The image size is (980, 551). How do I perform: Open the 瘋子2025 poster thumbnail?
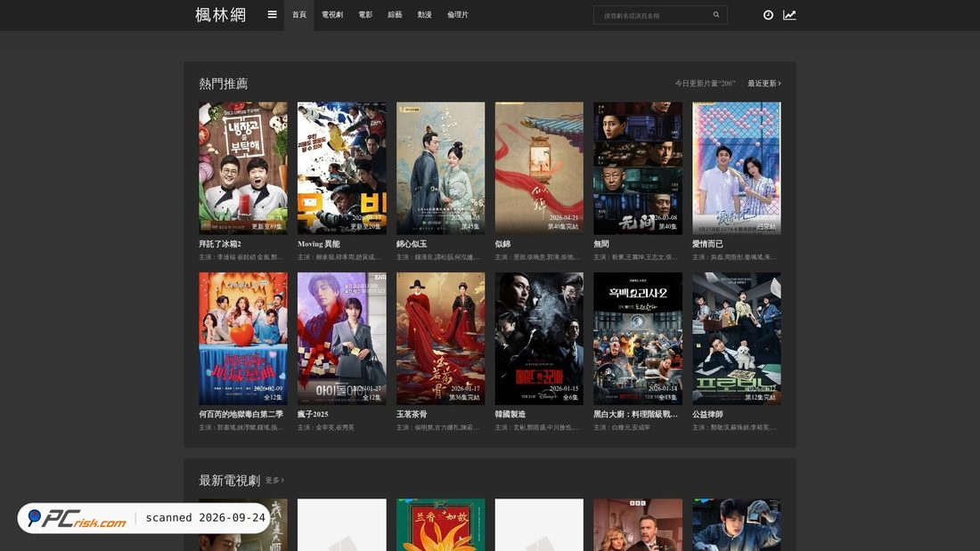point(342,338)
